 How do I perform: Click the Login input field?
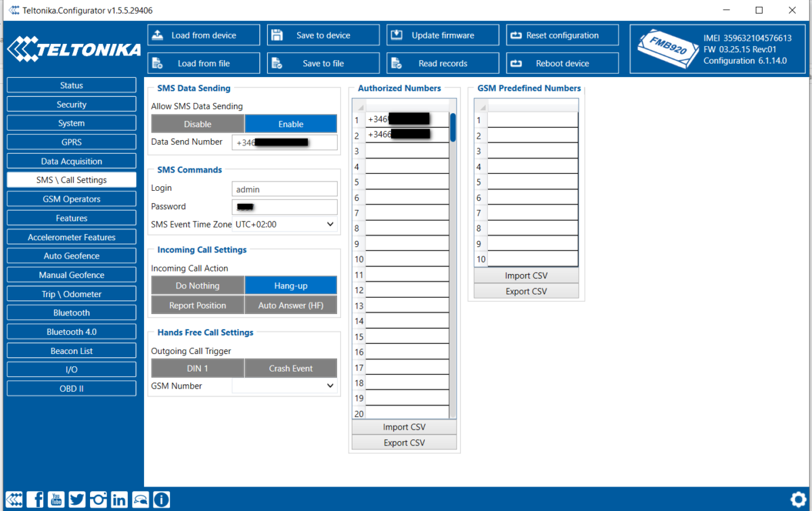click(x=284, y=190)
